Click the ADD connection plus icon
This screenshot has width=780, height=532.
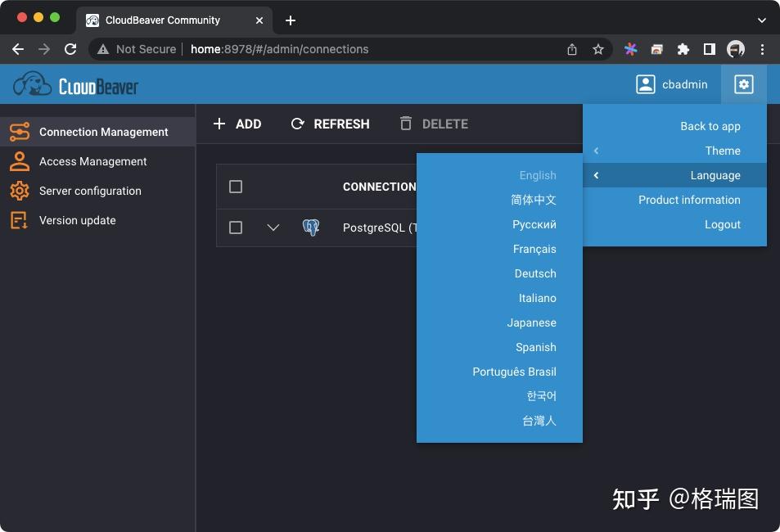219,124
